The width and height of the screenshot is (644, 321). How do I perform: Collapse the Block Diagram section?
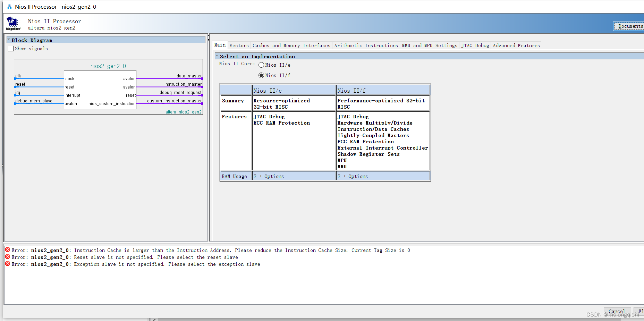[9, 40]
